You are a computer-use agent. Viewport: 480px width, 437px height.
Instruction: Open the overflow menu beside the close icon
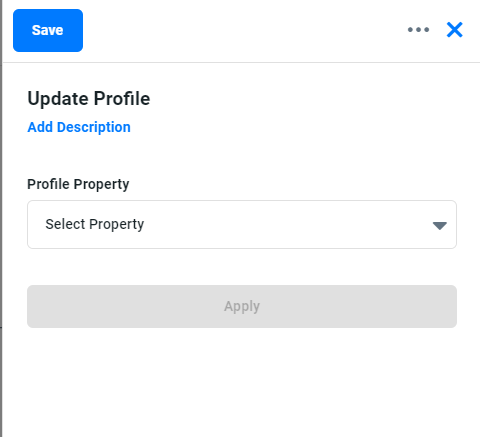[x=418, y=30]
